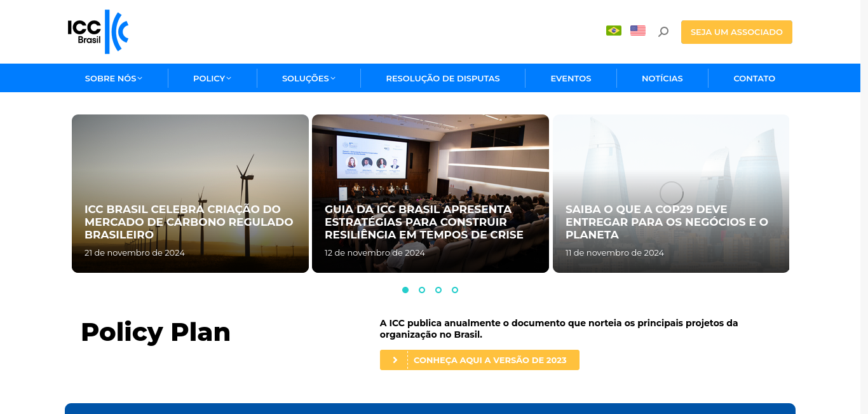Select the first carousel pagination dot

click(405, 290)
